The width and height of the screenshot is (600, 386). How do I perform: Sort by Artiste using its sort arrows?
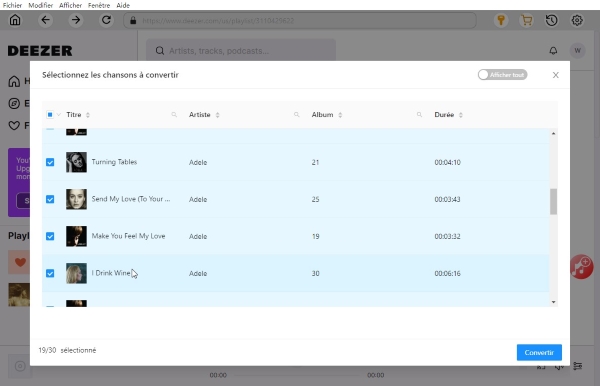217,115
